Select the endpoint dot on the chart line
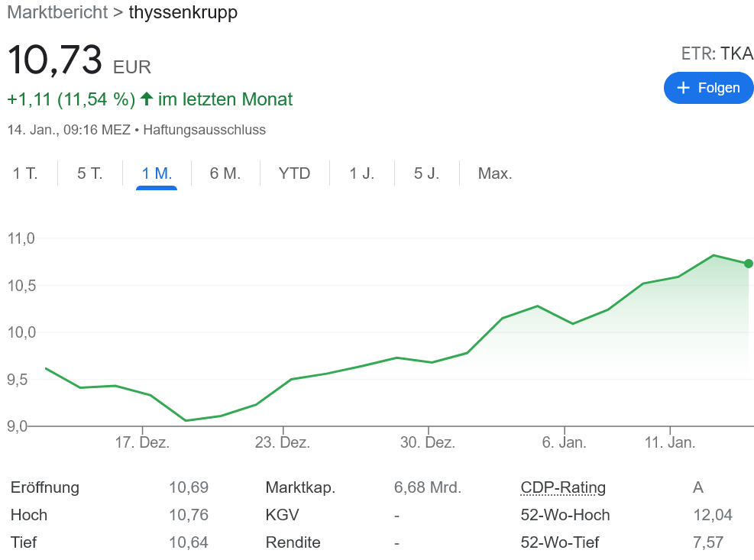Screen dimensions: 754x560 pyautogui.click(x=748, y=263)
